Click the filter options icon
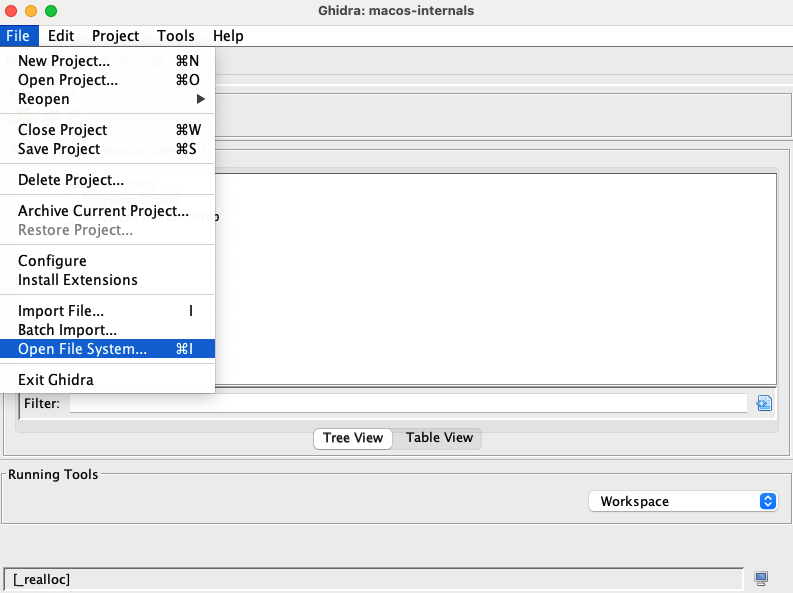Viewport: 793px width, 593px height. [764, 403]
